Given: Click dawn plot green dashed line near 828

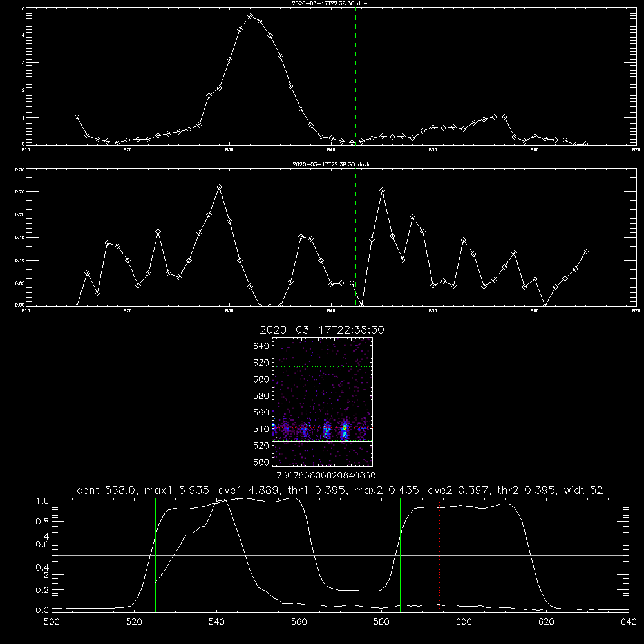Looking at the screenshot, I should [x=205, y=76].
